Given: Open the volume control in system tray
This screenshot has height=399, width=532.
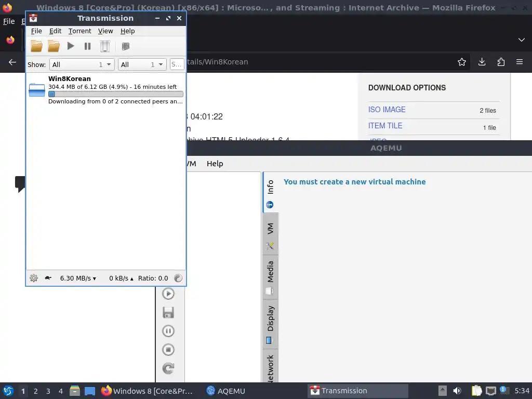Looking at the screenshot, I should [x=457, y=391].
